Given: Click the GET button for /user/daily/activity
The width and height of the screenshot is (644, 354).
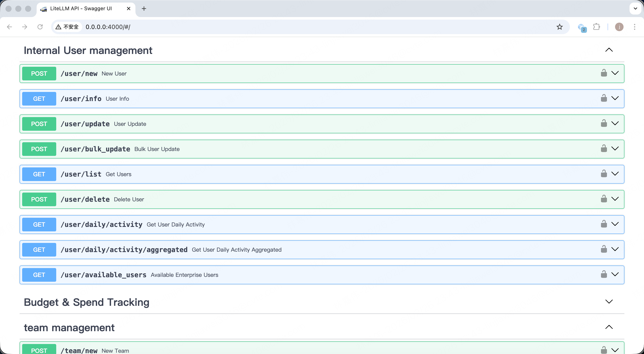Looking at the screenshot, I should [x=39, y=224].
